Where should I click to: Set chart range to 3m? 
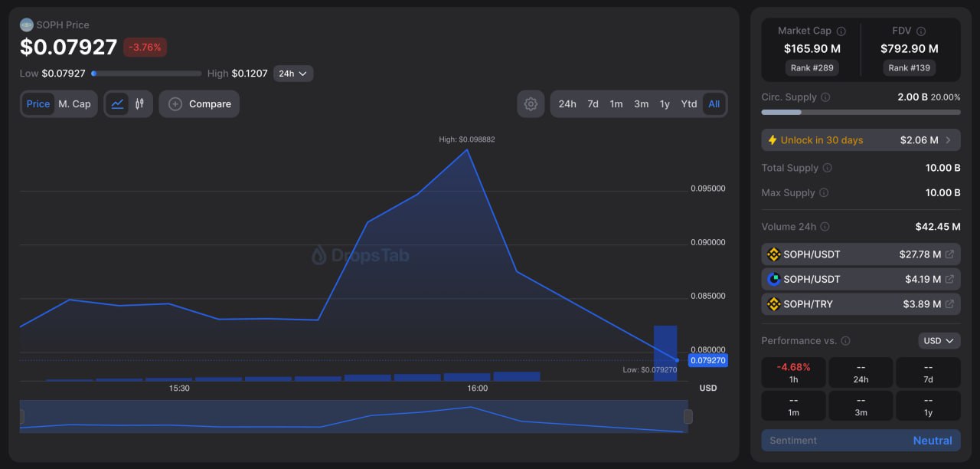pos(642,103)
